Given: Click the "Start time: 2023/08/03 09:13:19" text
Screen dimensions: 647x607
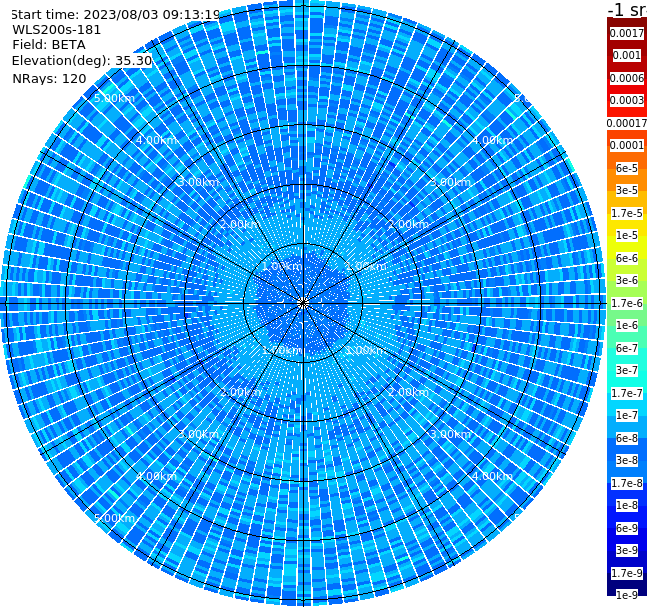Looking at the screenshot, I should (115, 14).
